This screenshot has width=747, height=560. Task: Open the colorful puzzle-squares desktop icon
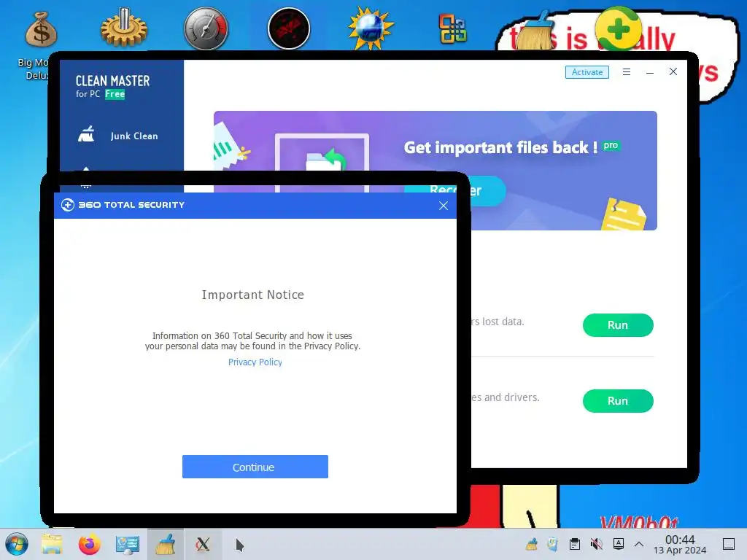452,28
